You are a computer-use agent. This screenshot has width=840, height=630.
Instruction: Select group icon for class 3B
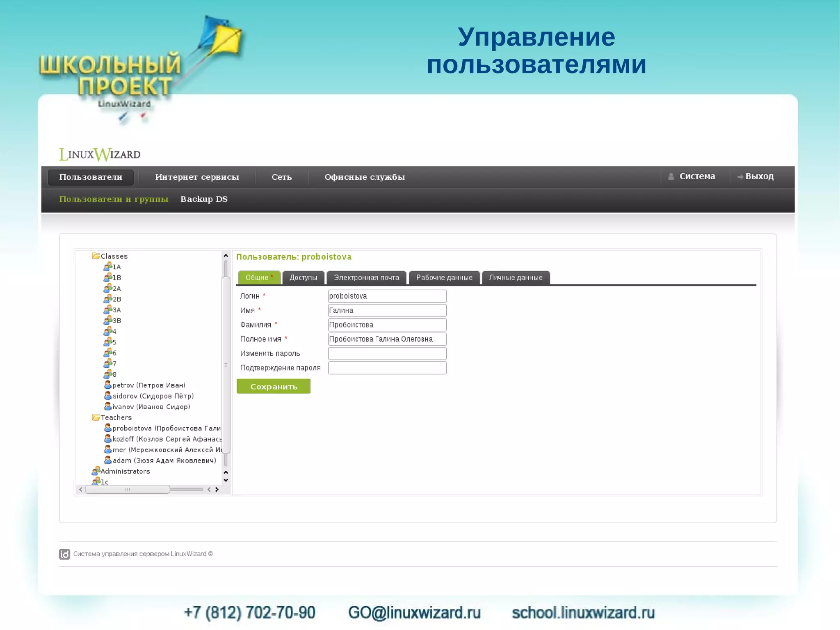point(108,321)
